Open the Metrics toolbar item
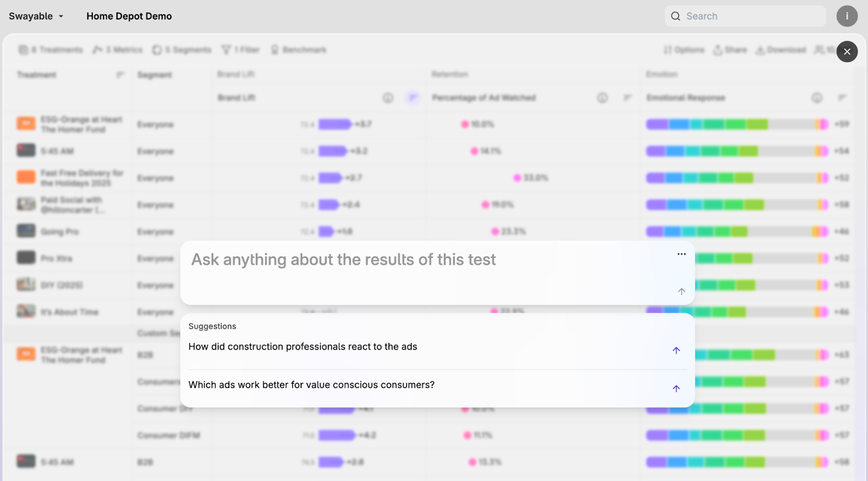868x481 pixels. (x=118, y=50)
